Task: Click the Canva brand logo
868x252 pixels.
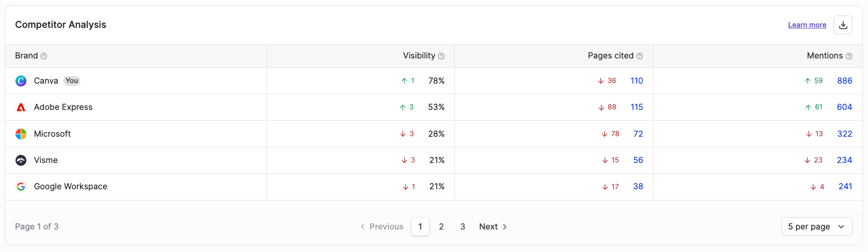Action: (21, 81)
